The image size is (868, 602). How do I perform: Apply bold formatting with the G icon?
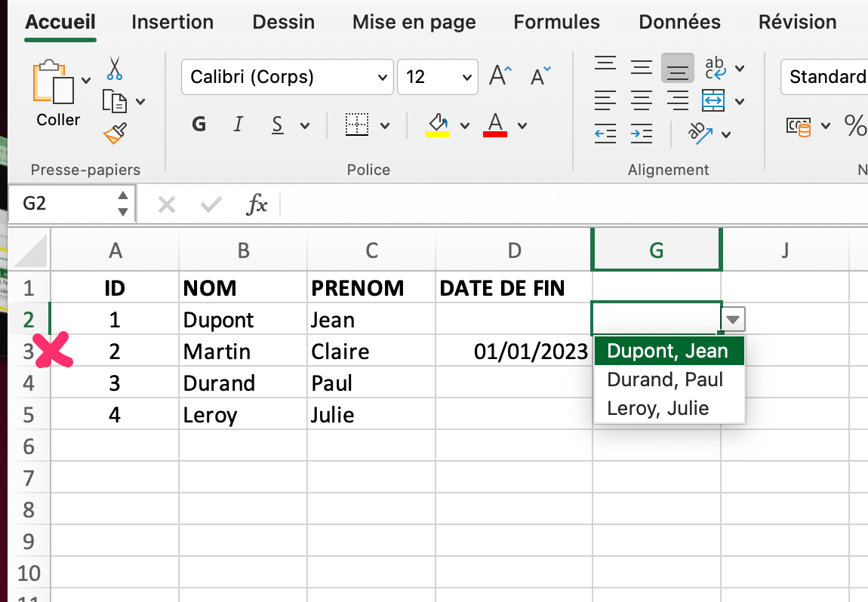199,124
